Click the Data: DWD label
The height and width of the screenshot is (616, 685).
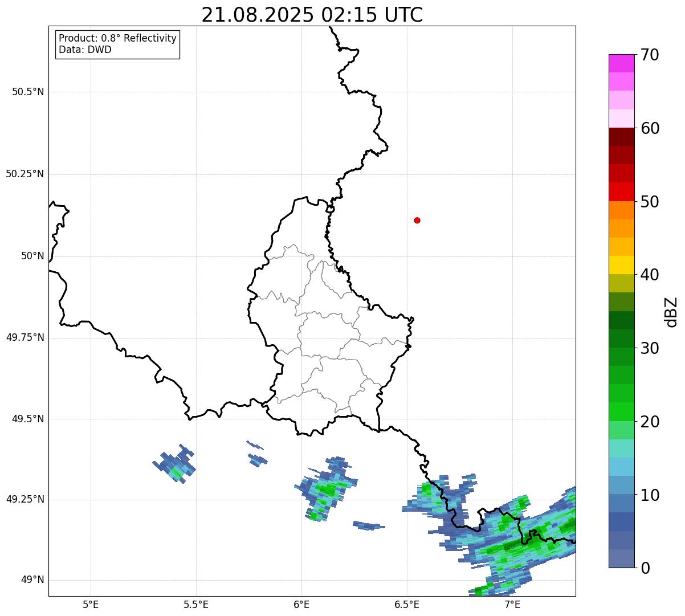coord(85,50)
